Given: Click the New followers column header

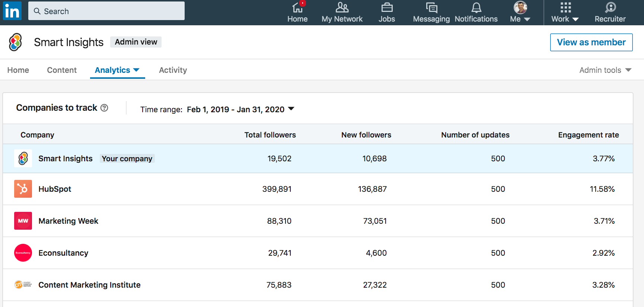Looking at the screenshot, I should point(366,135).
